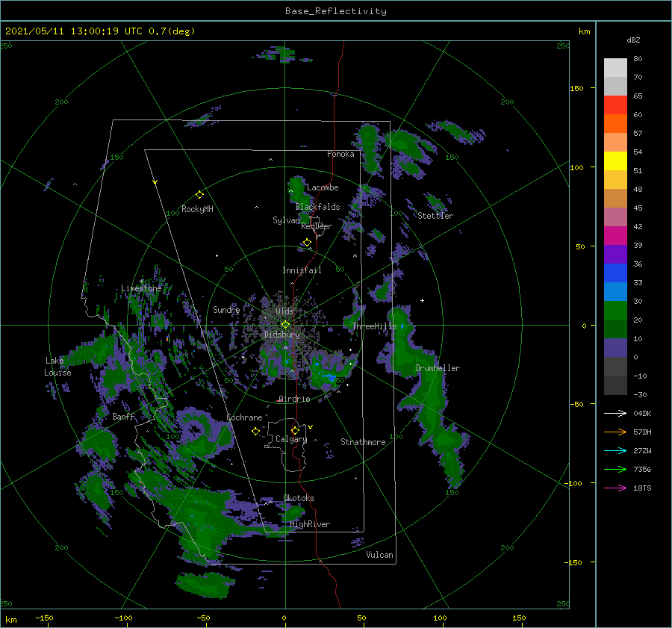
Task: Select yellow diamond marker east of Cochrane
Action: (255, 432)
